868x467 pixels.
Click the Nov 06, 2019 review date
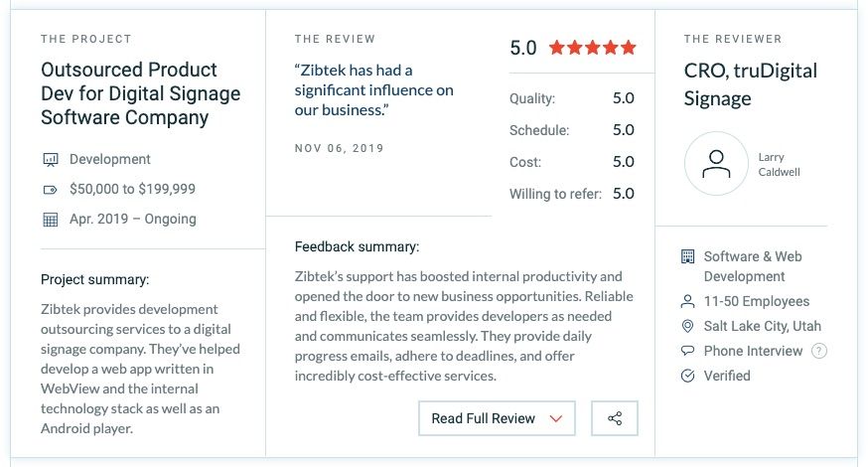point(340,148)
